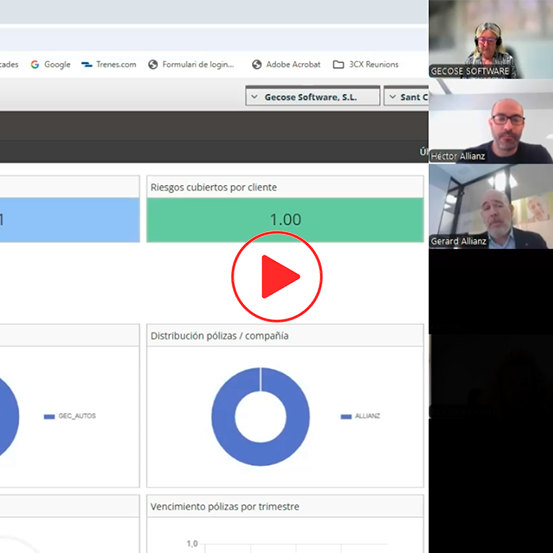Select the GECOSE SOFTWARE participant video

[491, 39]
